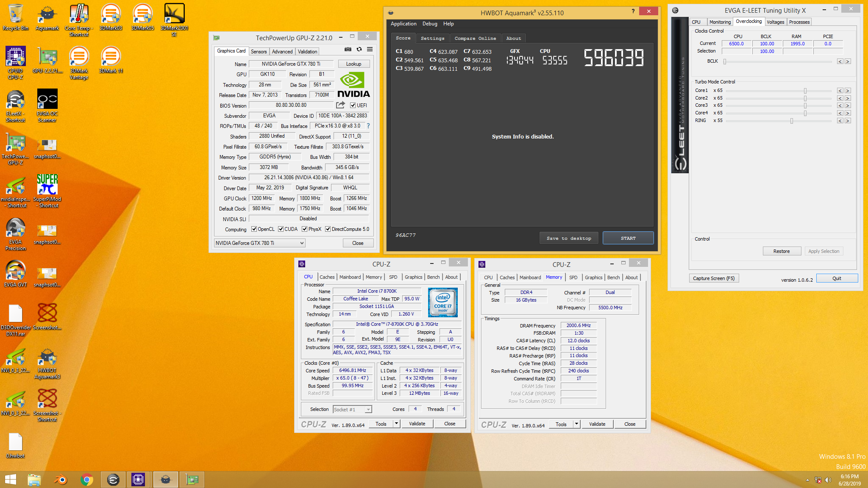Open Google Chrome from the taskbar
This screenshot has height=488, width=868.
[86, 480]
